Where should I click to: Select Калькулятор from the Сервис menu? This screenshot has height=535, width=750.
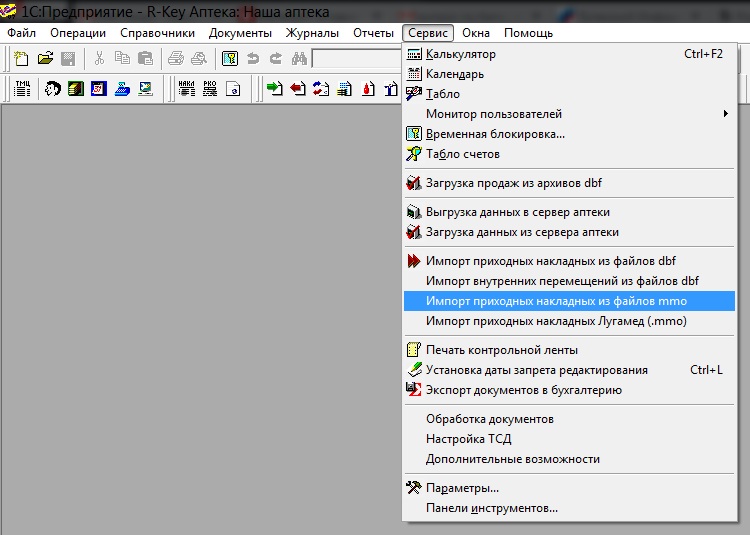[460, 54]
